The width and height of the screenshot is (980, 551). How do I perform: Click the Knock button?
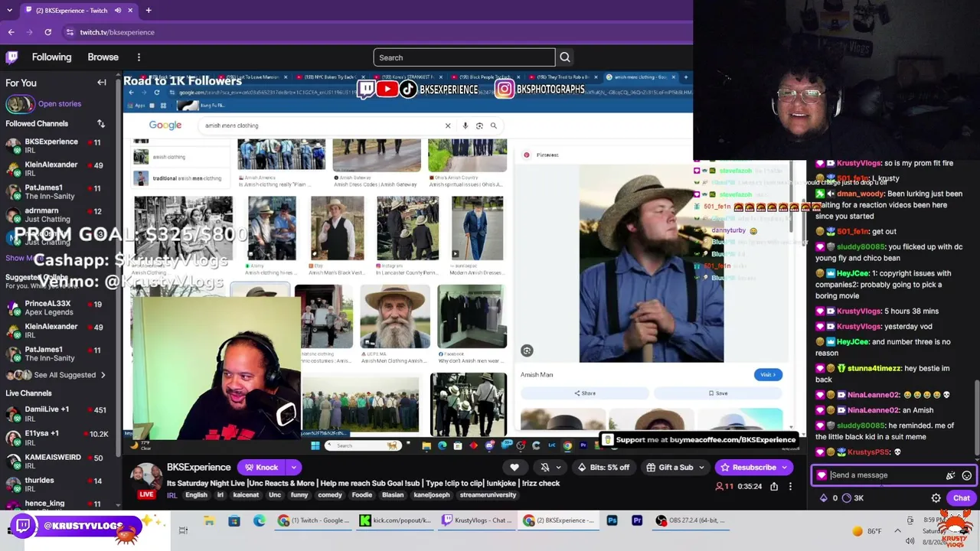(261, 468)
